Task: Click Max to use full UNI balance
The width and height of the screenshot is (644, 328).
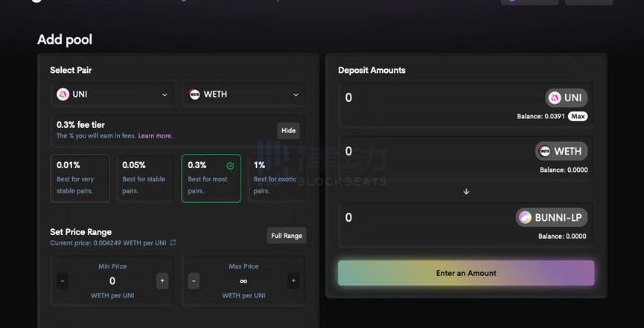Action: pyautogui.click(x=578, y=116)
